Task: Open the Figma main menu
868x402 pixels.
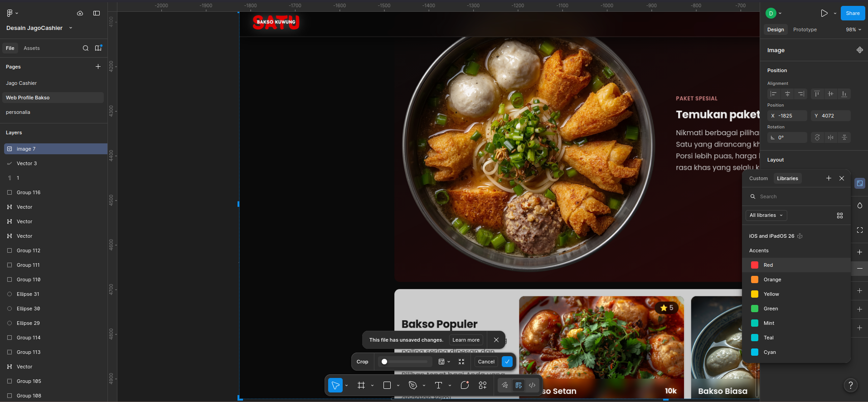Action: (12, 13)
